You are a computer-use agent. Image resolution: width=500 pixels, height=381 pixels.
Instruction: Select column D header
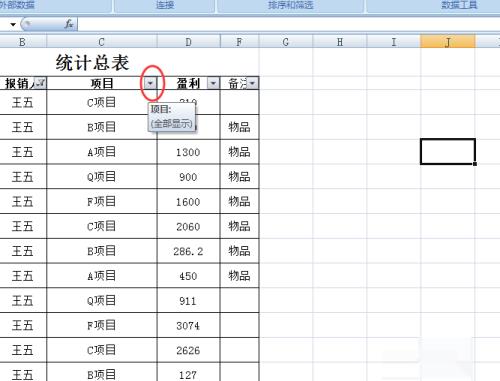188,42
